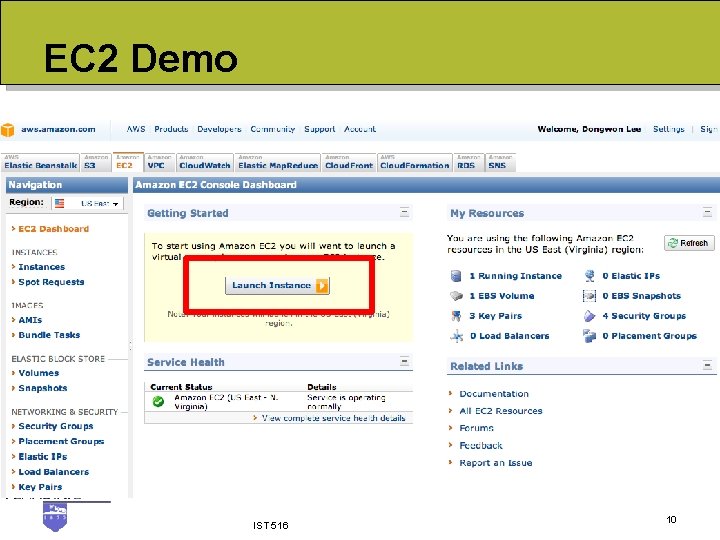Open Placement Groups in navigation pane
720x540 pixels.
point(61,442)
